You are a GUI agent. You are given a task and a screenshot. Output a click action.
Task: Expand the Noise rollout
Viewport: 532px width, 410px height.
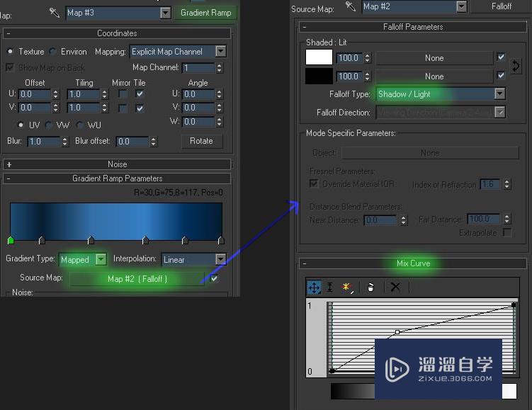[117, 164]
